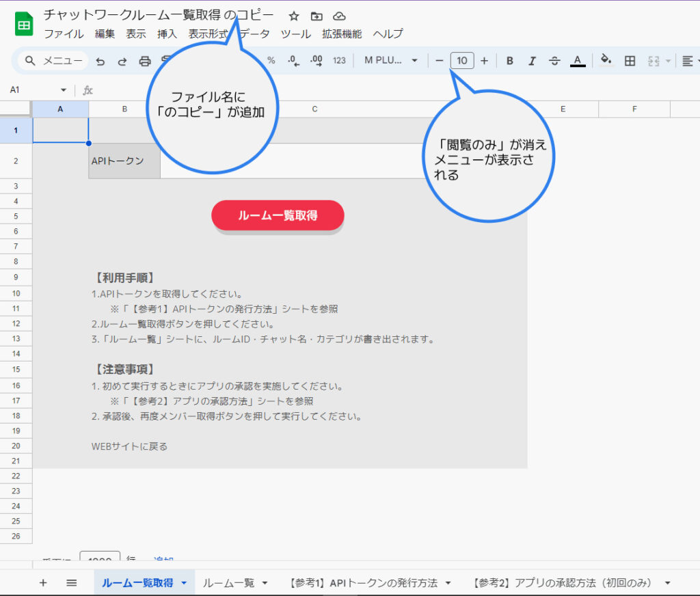Click the 【注意事項】 heading text
This screenshot has width=700, height=596.
click(125, 369)
